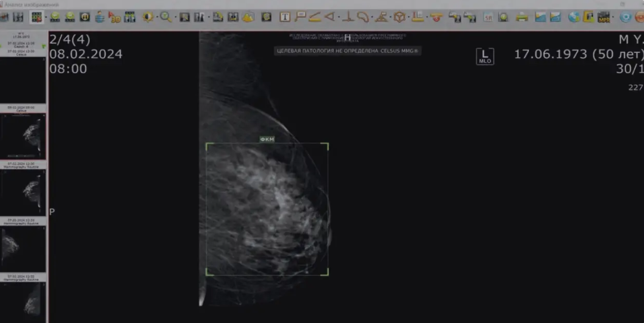This screenshot has height=323, width=644.
Task: Select the Celsus 08.02.2024 series thumbnail
Action: [23, 136]
